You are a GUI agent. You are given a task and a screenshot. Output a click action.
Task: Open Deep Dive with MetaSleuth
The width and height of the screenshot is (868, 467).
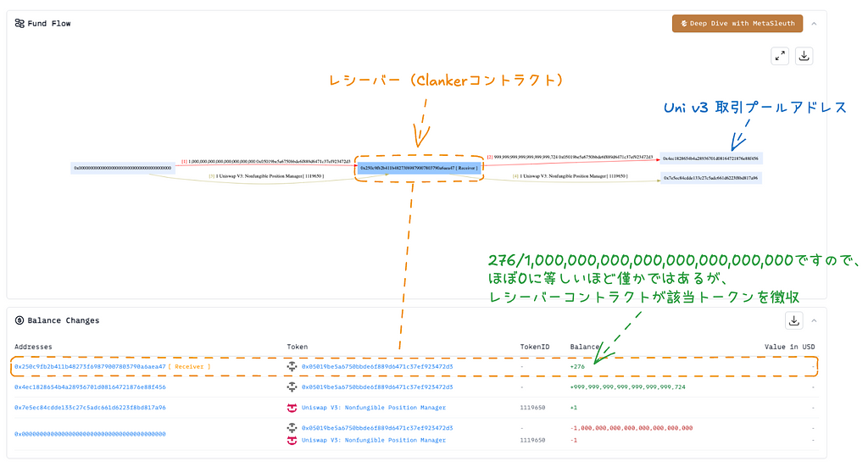pos(737,24)
